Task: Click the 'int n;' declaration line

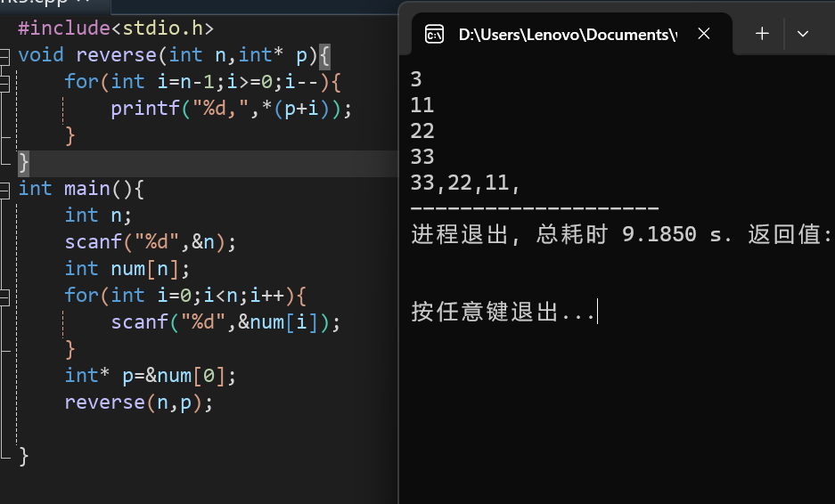Action: click(x=98, y=215)
